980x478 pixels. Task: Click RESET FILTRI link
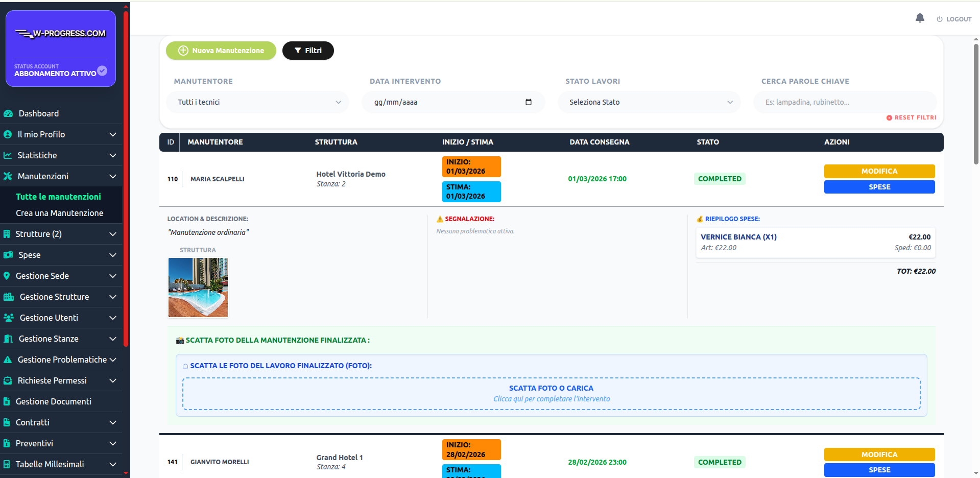(x=912, y=117)
